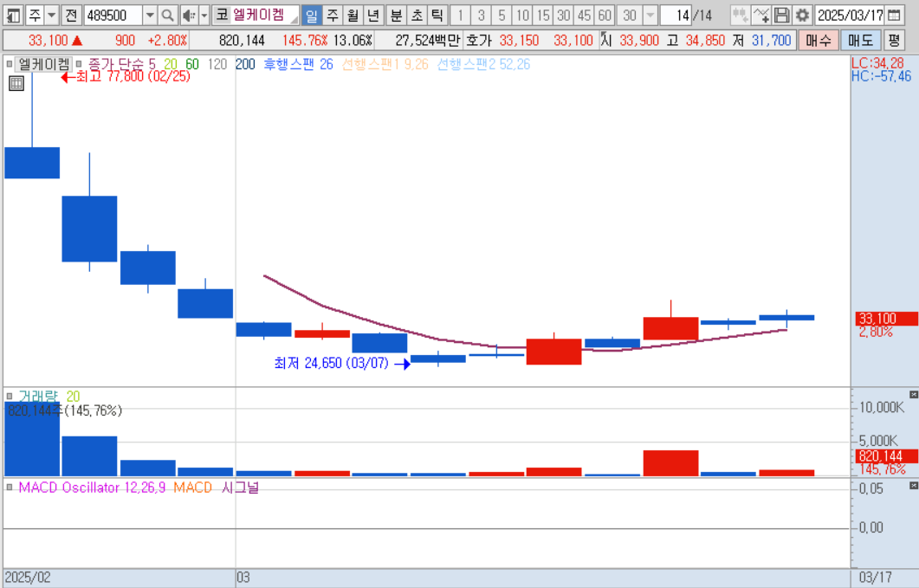
Task: Select the 60 interval button
Action: coord(605,16)
